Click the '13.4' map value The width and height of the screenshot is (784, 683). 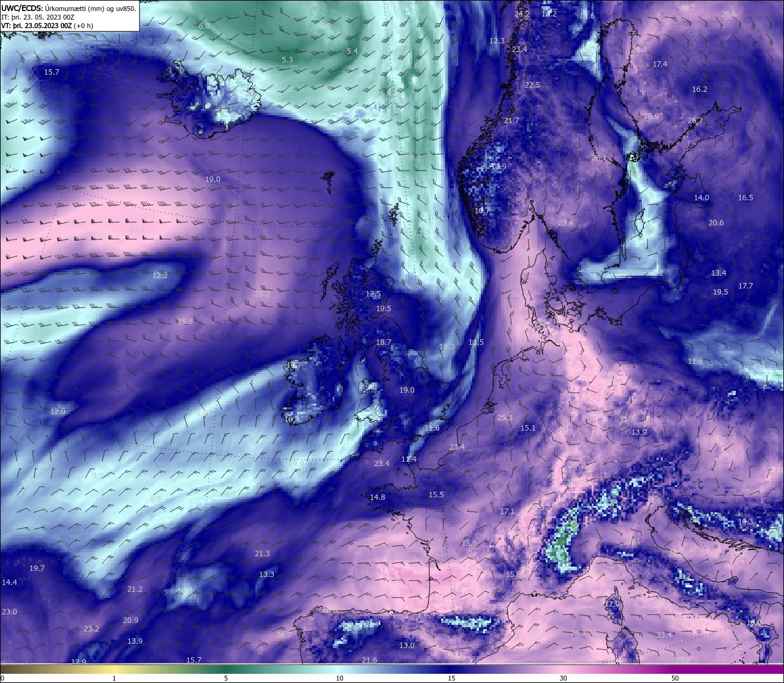coord(718,273)
